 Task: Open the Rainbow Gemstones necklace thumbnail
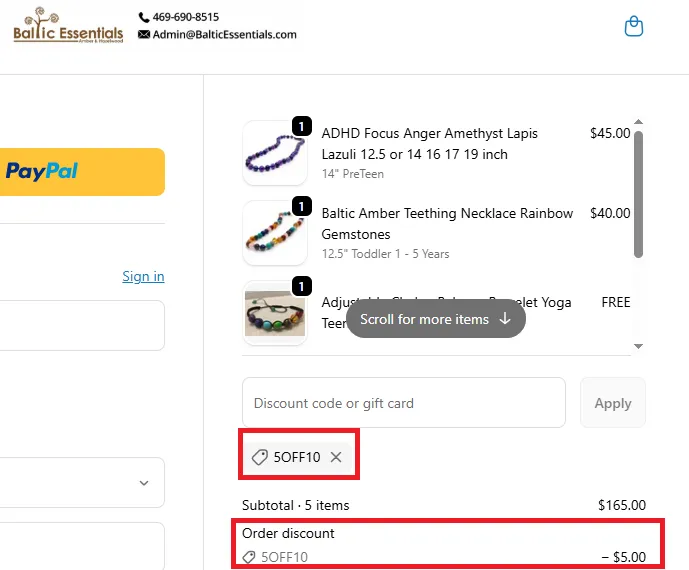tap(274, 233)
